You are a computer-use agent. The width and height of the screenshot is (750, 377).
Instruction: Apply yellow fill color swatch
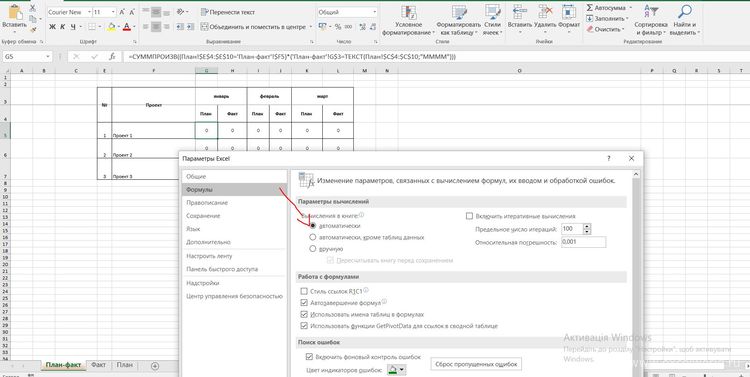click(111, 27)
